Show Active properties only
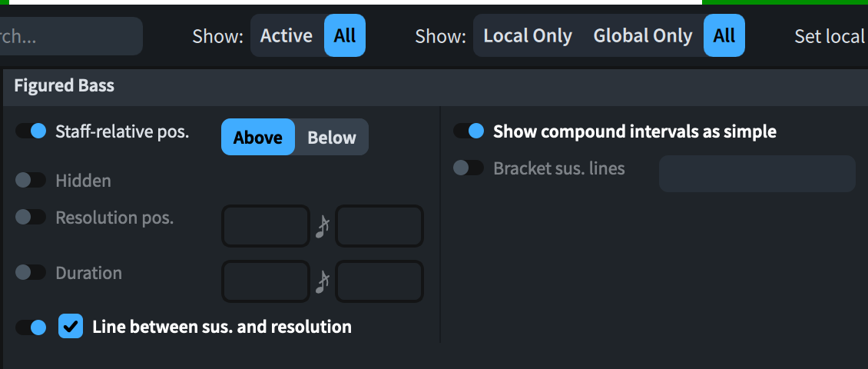This screenshot has width=868, height=369. coord(287,36)
